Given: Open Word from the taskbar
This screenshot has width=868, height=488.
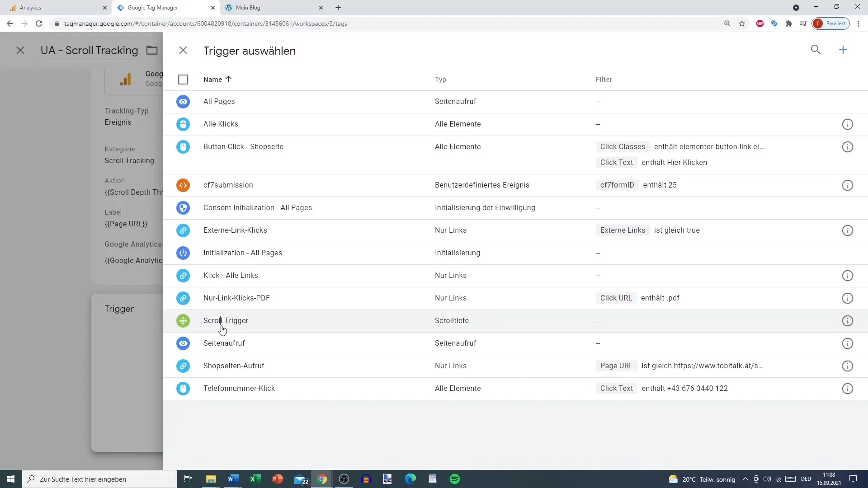Looking at the screenshot, I should click(x=233, y=479).
